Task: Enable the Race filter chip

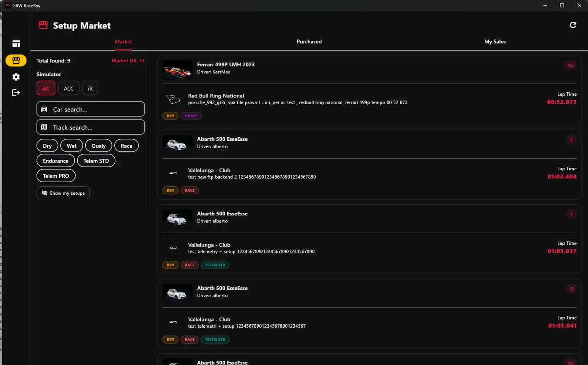Action: pos(126,146)
